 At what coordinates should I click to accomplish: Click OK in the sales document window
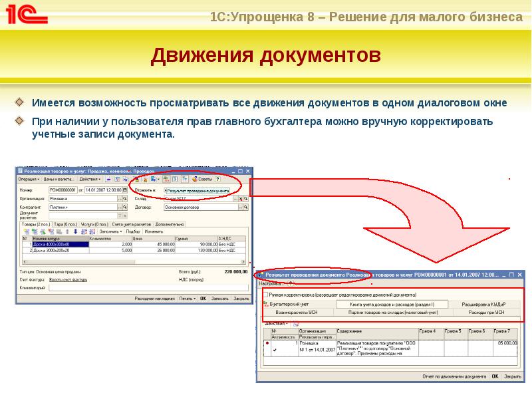click(203, 299)
